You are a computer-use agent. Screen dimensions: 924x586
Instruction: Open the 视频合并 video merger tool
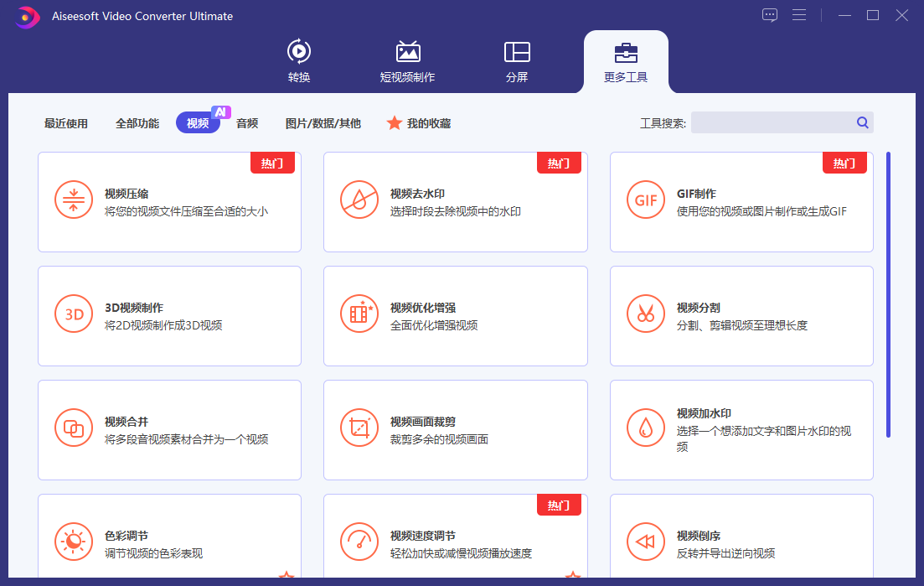pyautogui.click(x=169, y=429)
